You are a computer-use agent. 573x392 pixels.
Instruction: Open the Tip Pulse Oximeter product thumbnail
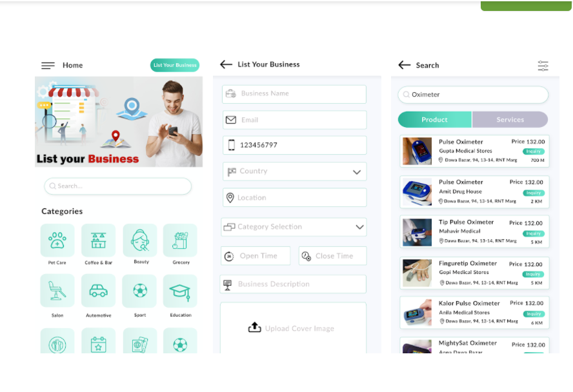point(417,232)
